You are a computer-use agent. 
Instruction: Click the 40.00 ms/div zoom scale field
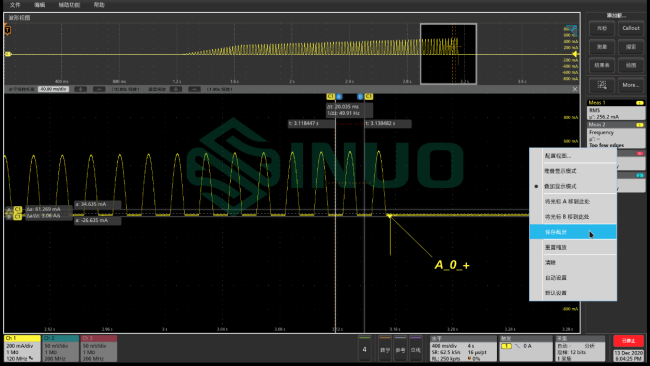pyautogui.click(x=53, y=89)
